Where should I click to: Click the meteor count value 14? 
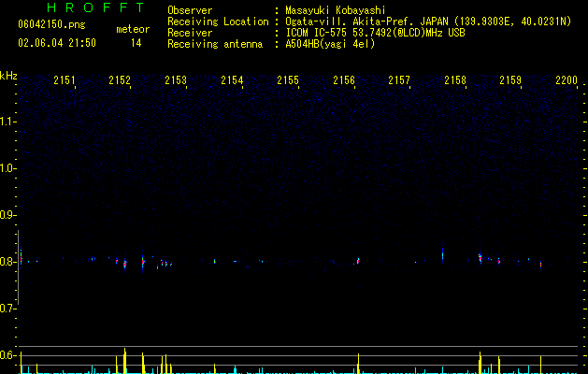(136, 43)
